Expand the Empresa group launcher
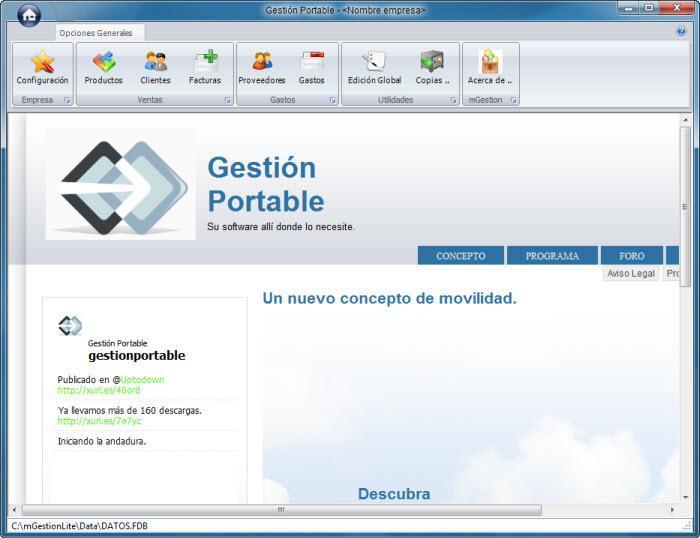This screenshot has height=538, width=700. pos(67,100)
